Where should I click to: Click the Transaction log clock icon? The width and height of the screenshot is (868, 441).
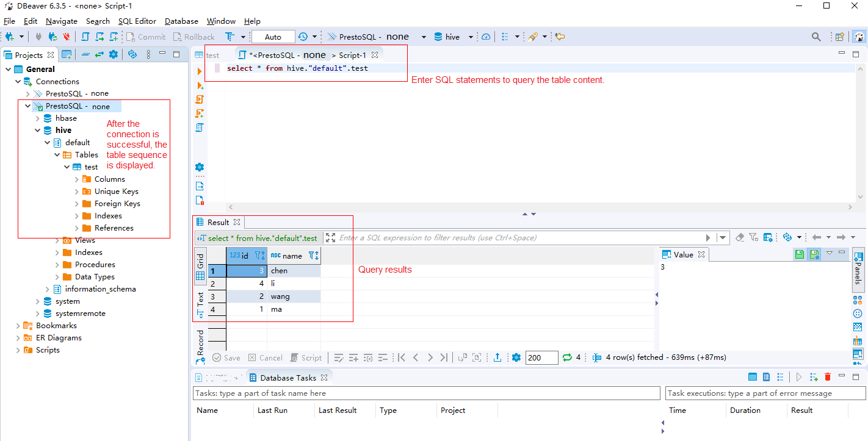pyautogui.click(x=303, y=37)
